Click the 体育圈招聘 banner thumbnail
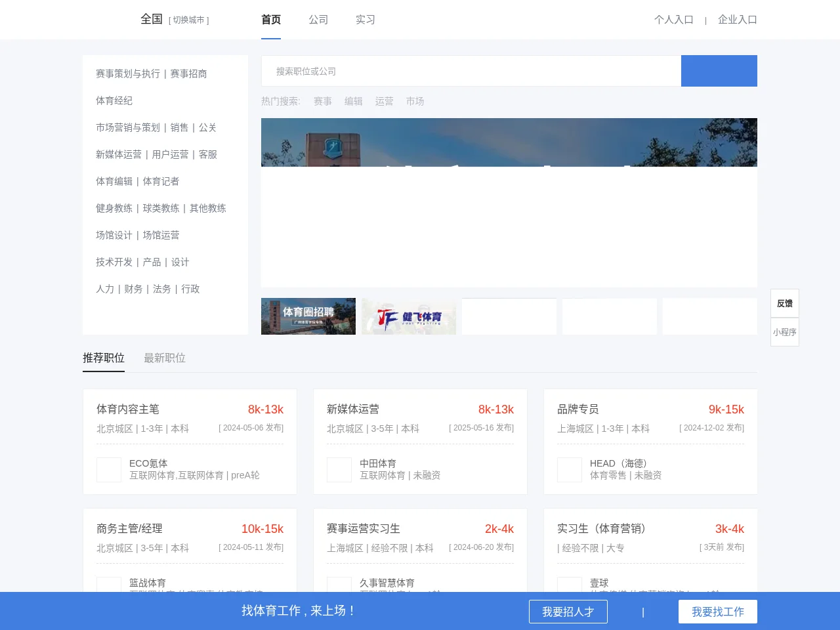The image size is (840, 630). [308, 316]
